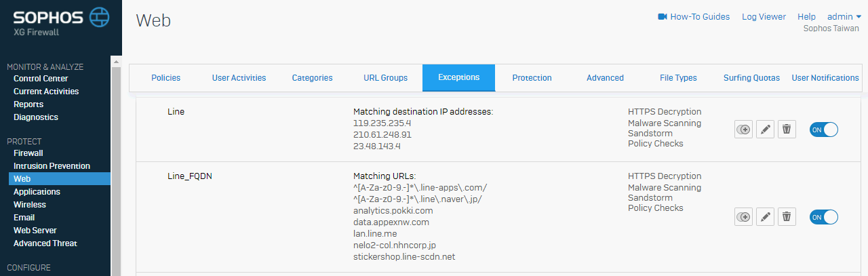Open the How-To Guides link
Viewport: 868px width, 276px height.
tap(700, 17)
